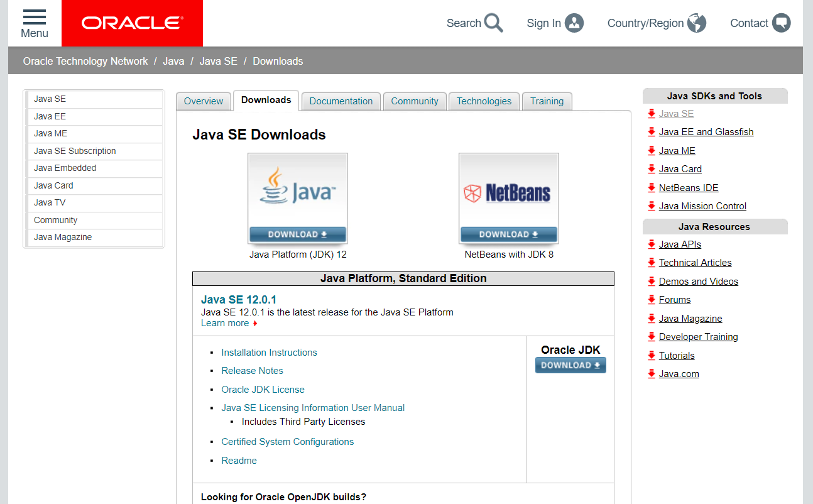Click the Contact chat bubble icon
The width and height of the screenshot is (813, 504).
781,23
